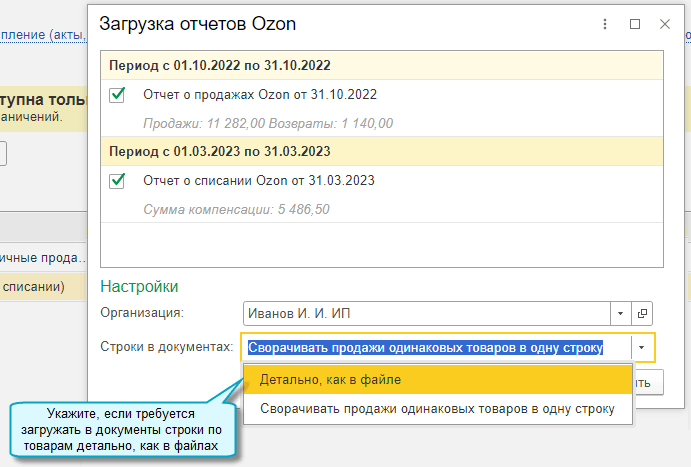
Task: Click the Строки в документах input field
Action: point(436,348)
